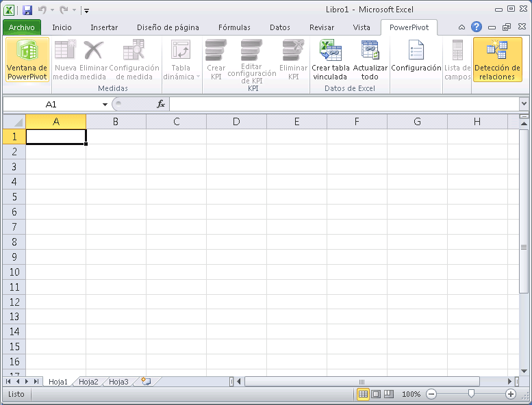Image resolution: width=532 pixels, height=405 pixels.
Task: Open the Redo history dropdown arrow
Action: (x=74, y=10)
